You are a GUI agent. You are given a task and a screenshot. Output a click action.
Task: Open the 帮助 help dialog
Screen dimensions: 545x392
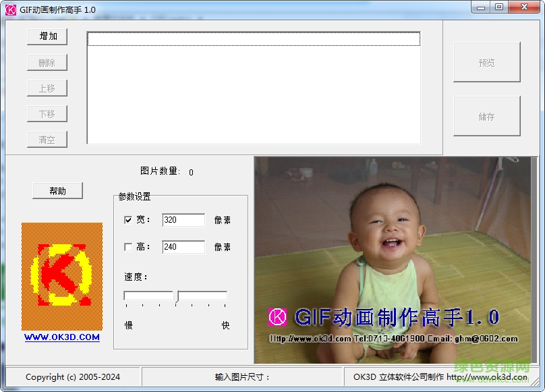point(57,190)
